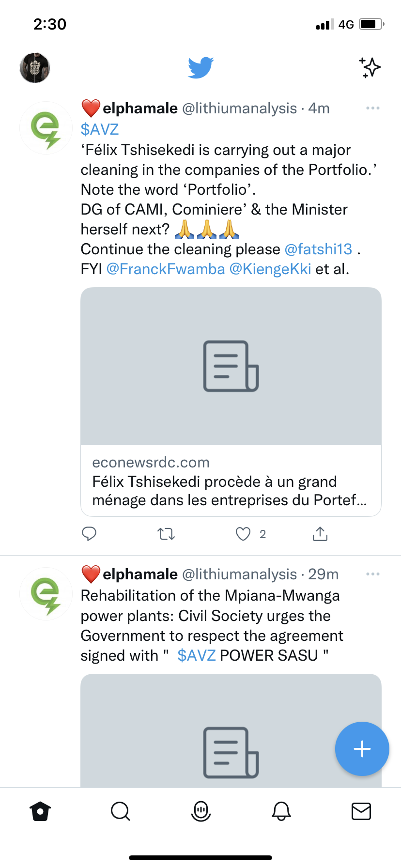Tap the @KiengeKki mention link
401x868 pixels.
tap(270, 269)
